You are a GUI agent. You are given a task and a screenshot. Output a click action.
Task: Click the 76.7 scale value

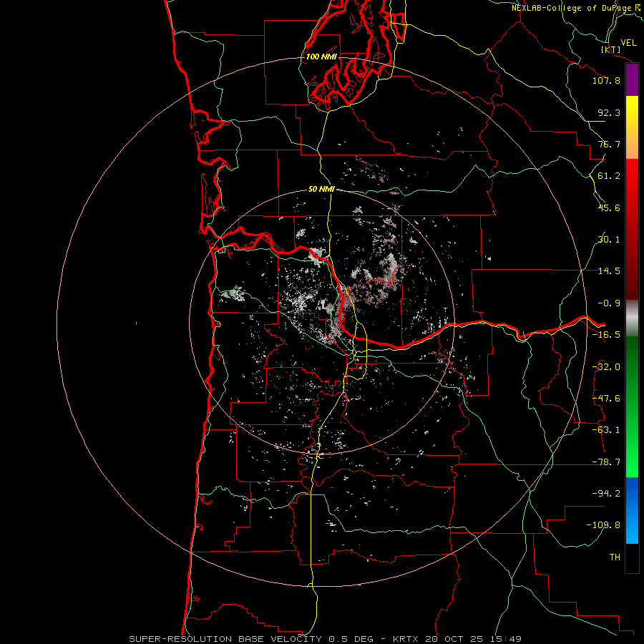pyautogui.click(x=609, y=144)
